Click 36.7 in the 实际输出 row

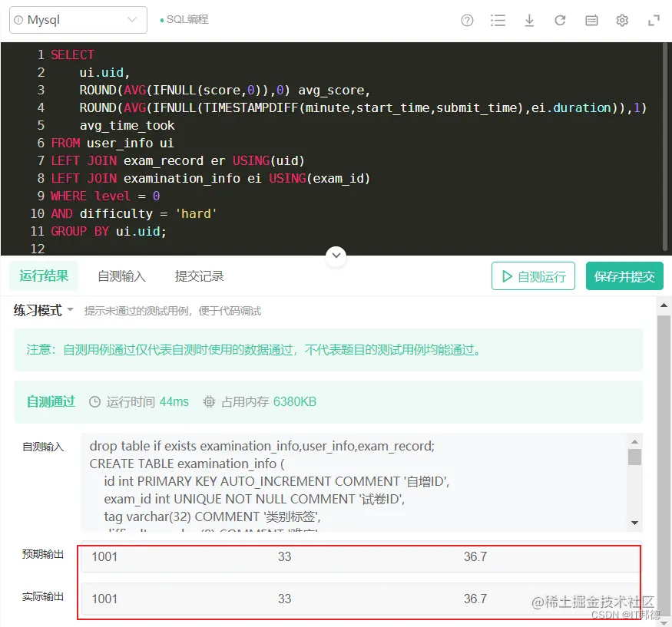[475, 599]
